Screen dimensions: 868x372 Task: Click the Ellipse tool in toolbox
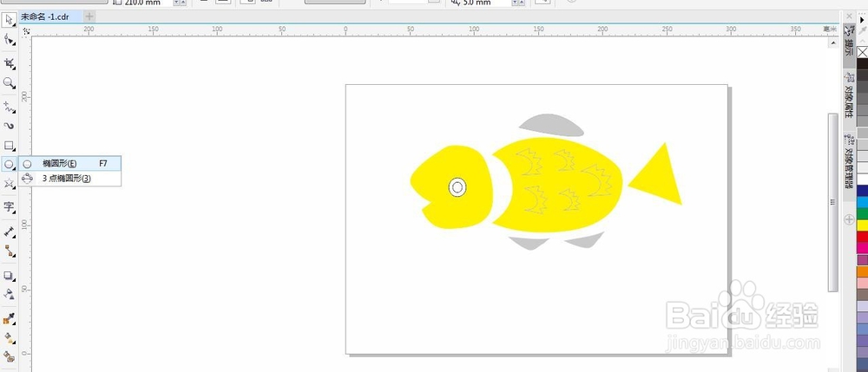[x=9, y=164]
